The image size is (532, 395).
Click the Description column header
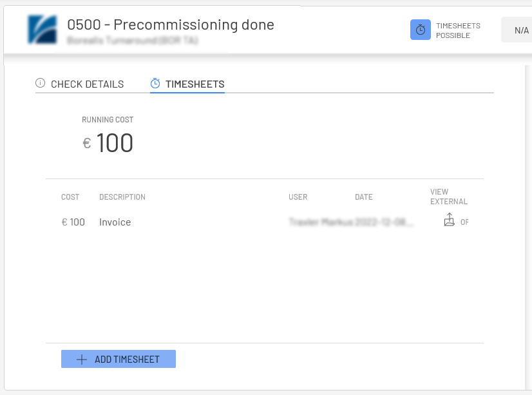(x=122, y=197)
